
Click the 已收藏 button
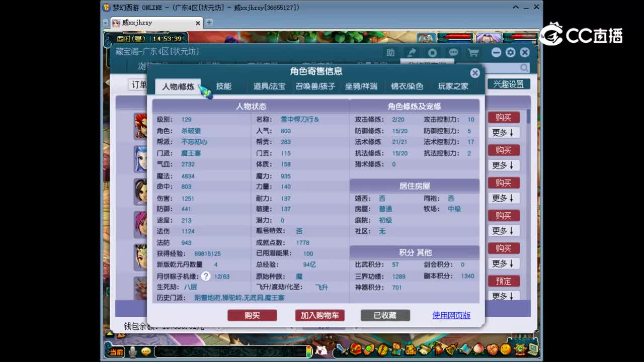(x=385, y=315)
